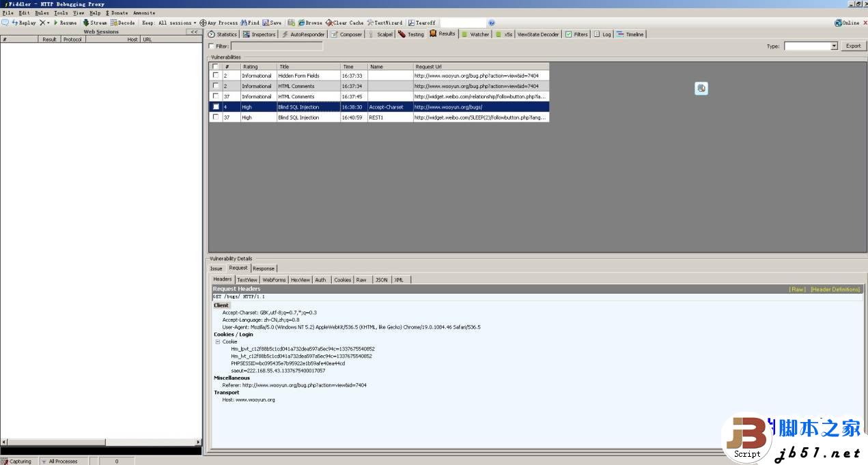Image resolution: width=868 pixels, height=465 pixels.
Task: Open the Keep: All sessions dropdown
Action: pyautogui.click(x=171, y=23)
